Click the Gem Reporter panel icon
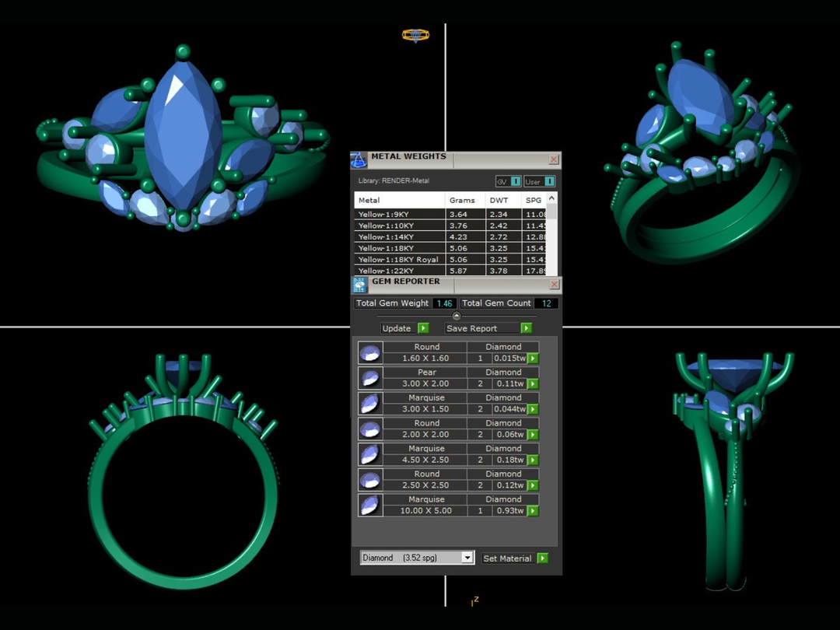Screen dimensions: 840x630 [359, 285]
